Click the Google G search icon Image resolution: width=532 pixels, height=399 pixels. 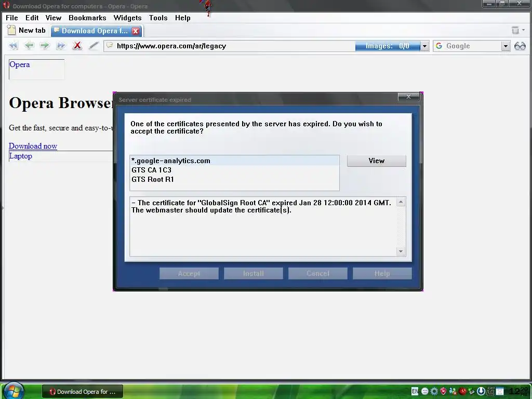(x=438, y=46)
